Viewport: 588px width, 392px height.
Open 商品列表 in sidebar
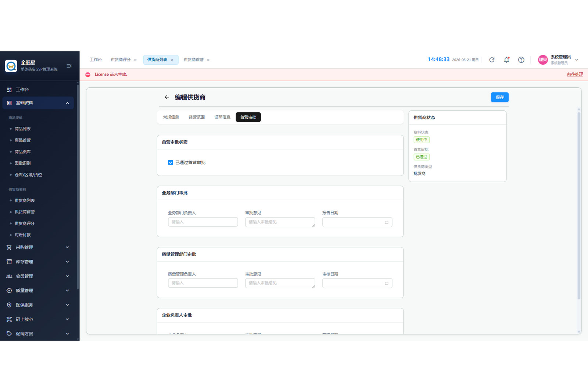click(22, 129)
